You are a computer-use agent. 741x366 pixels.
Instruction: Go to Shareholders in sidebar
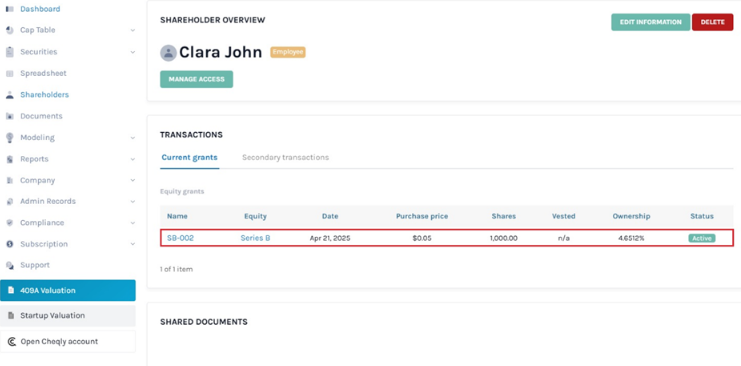(44, 95)
